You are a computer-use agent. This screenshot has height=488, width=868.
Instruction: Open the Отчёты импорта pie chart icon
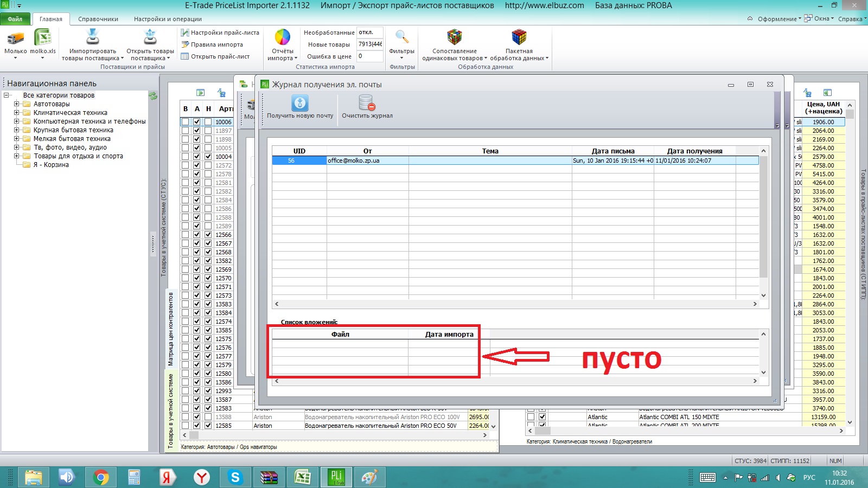(x=283, y=37)
